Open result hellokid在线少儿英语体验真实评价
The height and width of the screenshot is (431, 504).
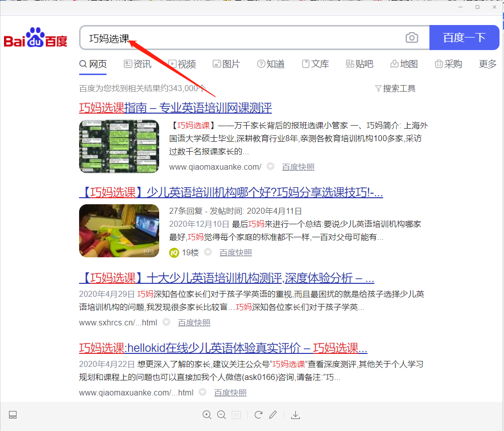pyautogui.click(x=223, y=348)
